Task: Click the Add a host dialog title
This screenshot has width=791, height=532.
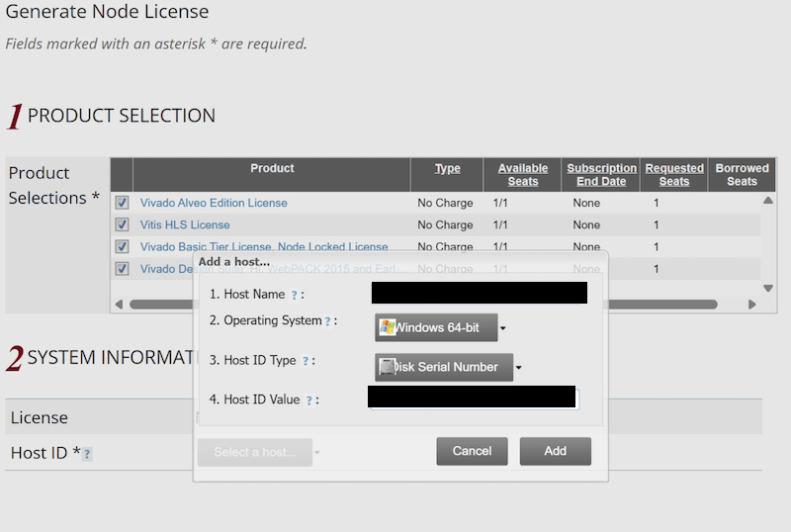Action: 234,262
